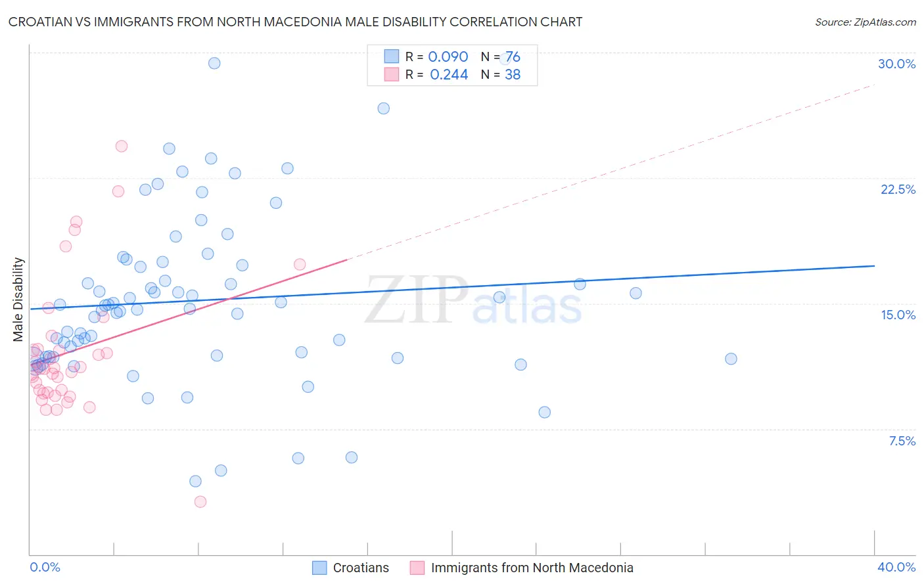Screen dimensions: 924x586
Task: Click the pink swatch beside R = 0.244
Action: click(x=391, y=74)
